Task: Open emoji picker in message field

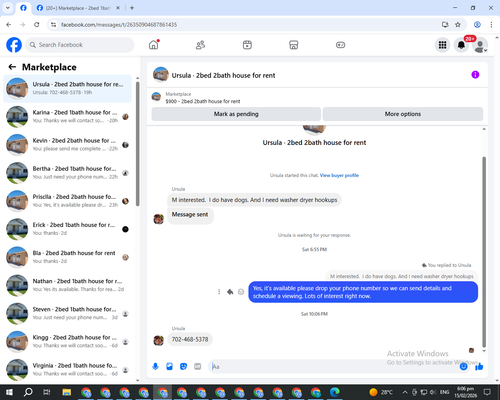Action: pyautogui.click(x=463, y=367)
